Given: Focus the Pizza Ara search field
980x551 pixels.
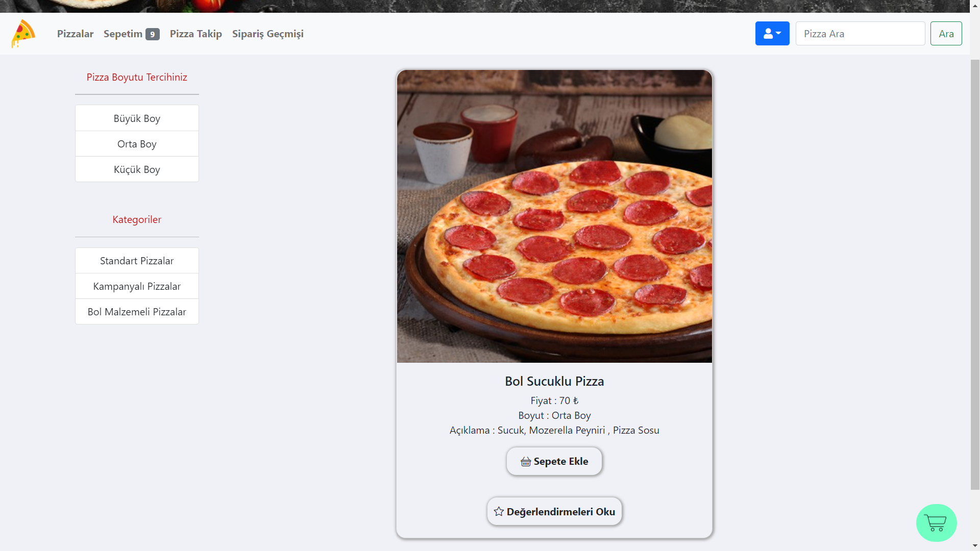Looking at the screenshot, I should 860,34.
